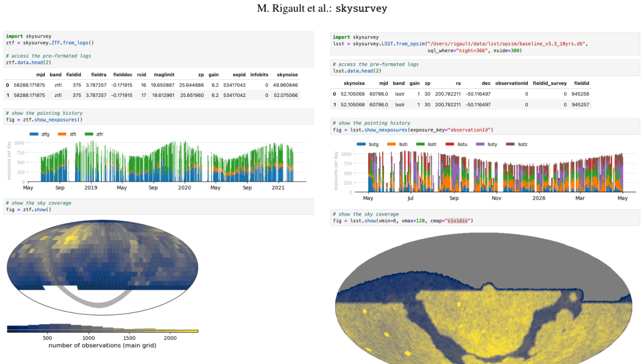The height and width of the screenshot is (364, 644).
Task: Click the skynoise value 49.960846
Action: click(x=286, y=85)
